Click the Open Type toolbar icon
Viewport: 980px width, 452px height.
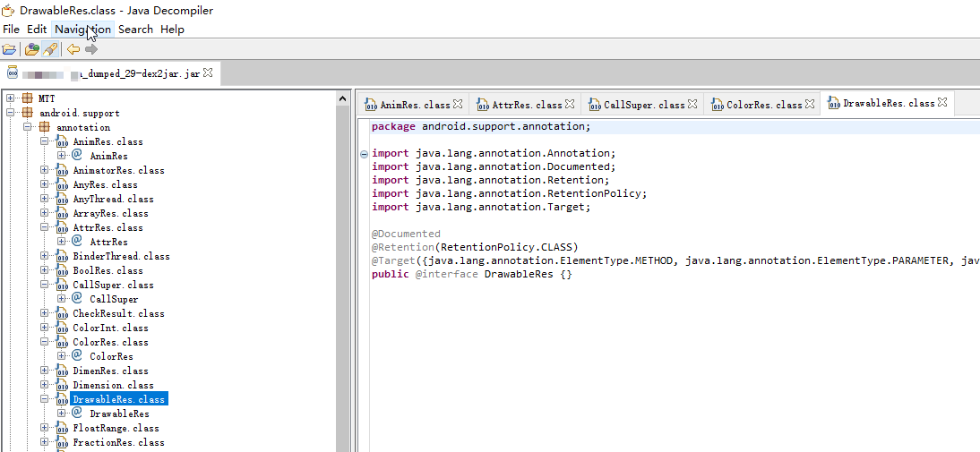coord(31,49)
